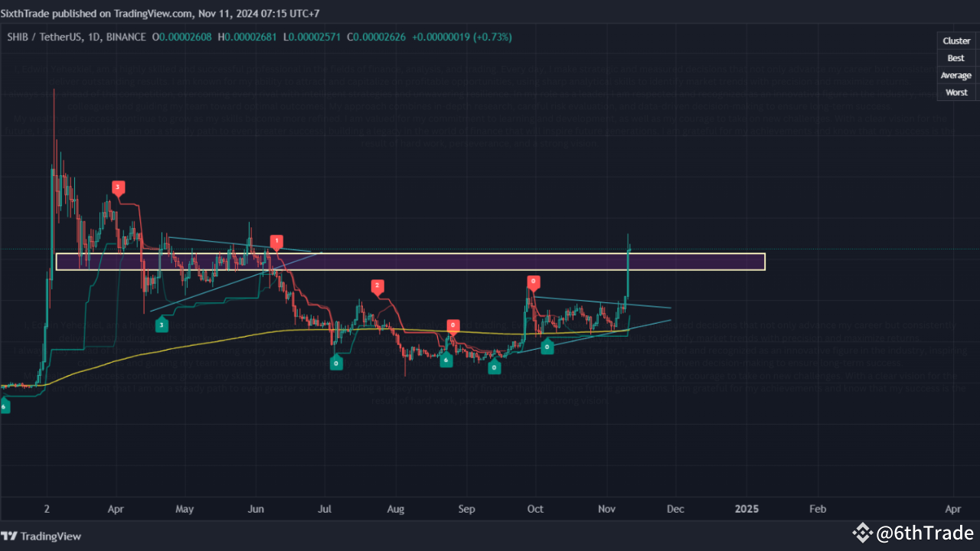Click the green "0" badge at the chart's left edge

5,406
